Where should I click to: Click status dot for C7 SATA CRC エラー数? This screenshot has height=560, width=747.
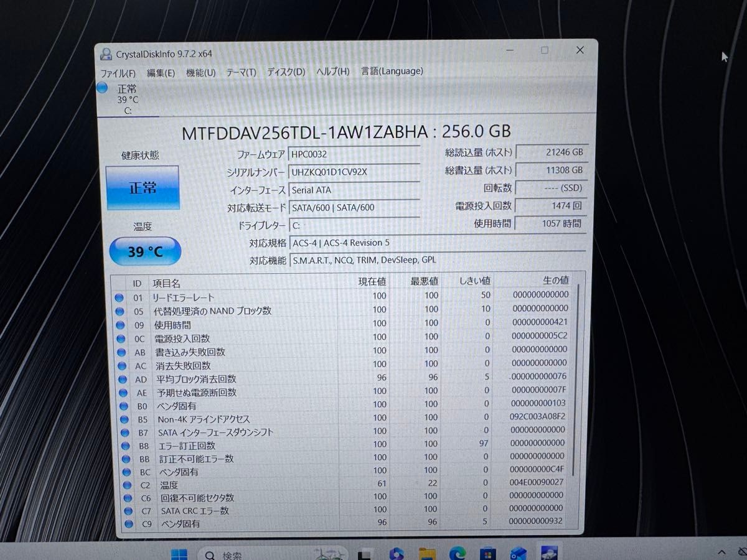coord(128,511)
